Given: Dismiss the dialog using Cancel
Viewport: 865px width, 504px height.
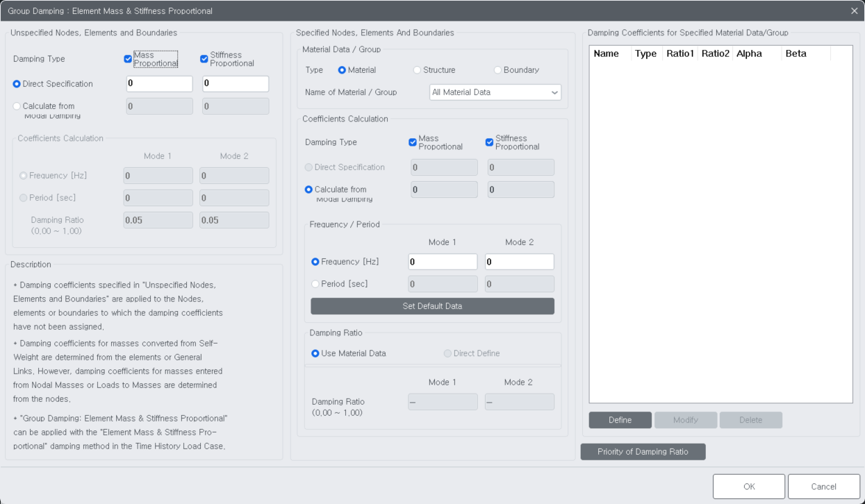Looking at the screenshot, I should (x=823, y=486).
